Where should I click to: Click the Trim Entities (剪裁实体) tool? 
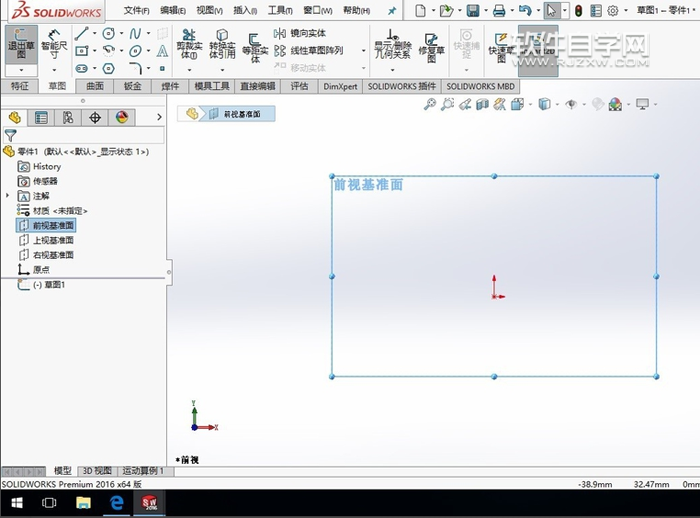(x=189, y=45)
